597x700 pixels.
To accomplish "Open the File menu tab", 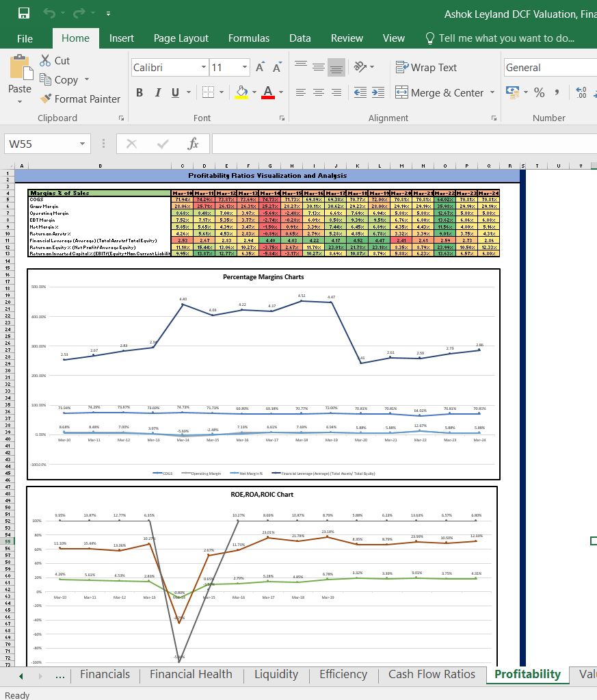I will (x=25, y=38).
